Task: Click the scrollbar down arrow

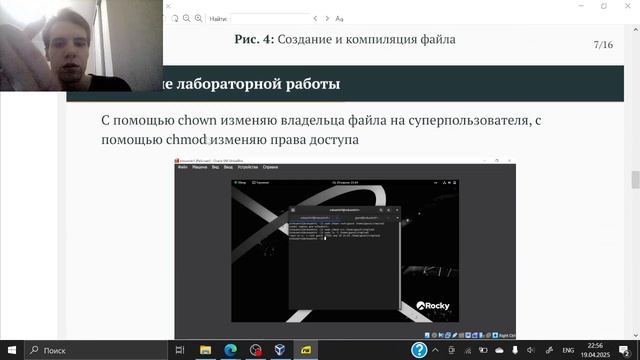Action: coord(636,336)
